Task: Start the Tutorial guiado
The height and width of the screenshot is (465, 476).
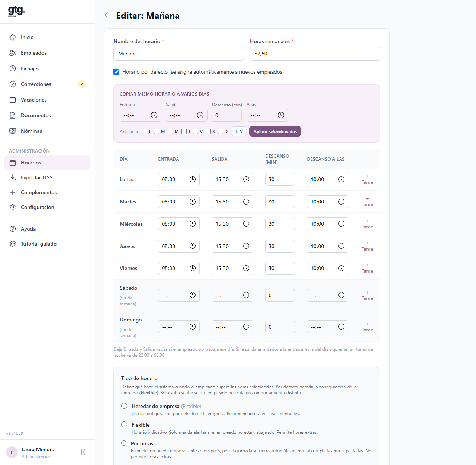Action: pos(47,244)
